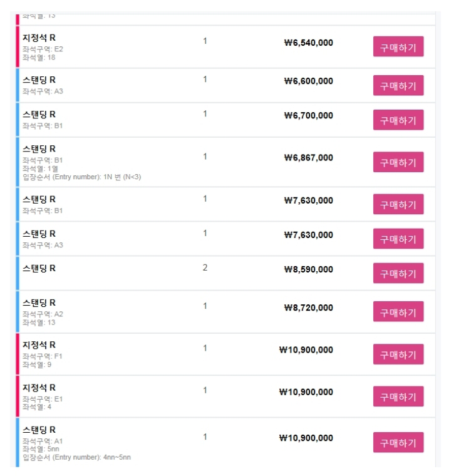Image resolution: width=451 pixels, height=476 pixels.
Task: Select 스탠딩 R listing in zone A2 row 13
Action: (39, 303)
